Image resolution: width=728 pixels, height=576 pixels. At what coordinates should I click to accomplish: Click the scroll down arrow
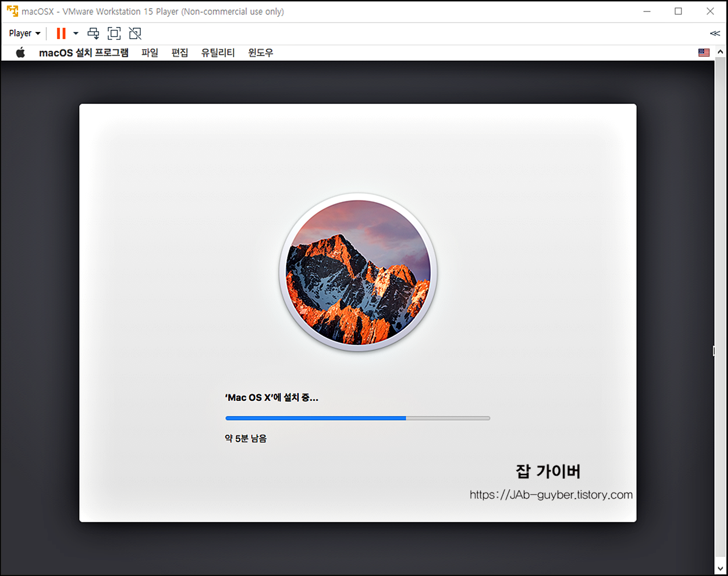tap(720, 568)
